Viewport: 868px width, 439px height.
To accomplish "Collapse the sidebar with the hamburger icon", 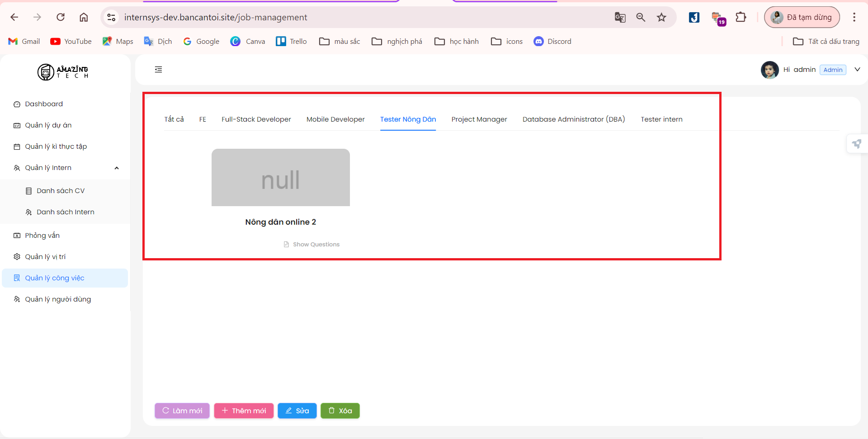I will (158, 70).
